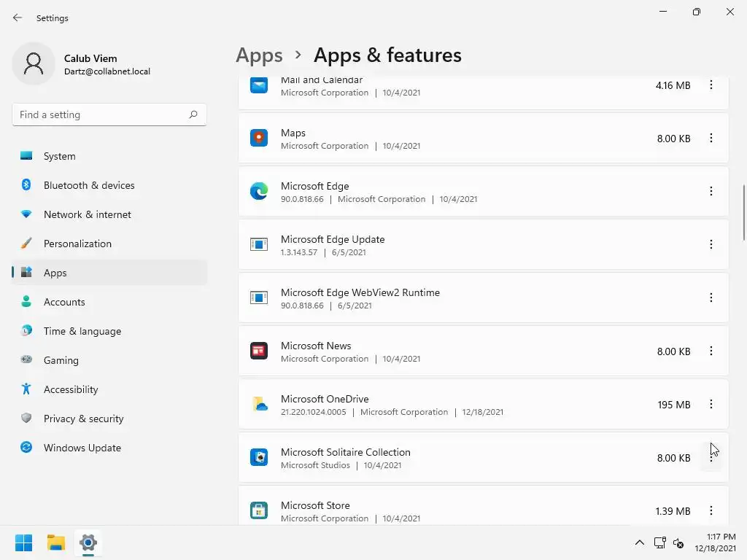Open more options for Microsoft OneDrive
The image size is (747, 560).
tap(711, 405)
